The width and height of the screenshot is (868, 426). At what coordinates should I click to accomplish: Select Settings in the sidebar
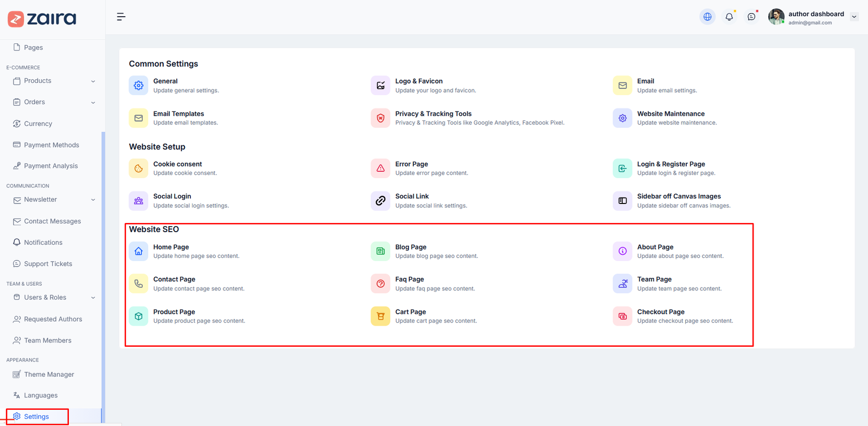click(36, 417)
